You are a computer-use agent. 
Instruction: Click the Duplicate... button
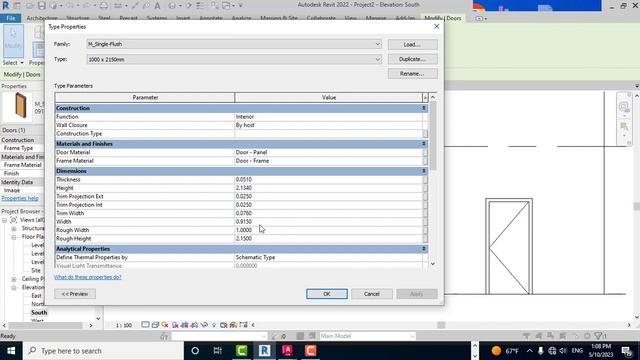[413, 59]
